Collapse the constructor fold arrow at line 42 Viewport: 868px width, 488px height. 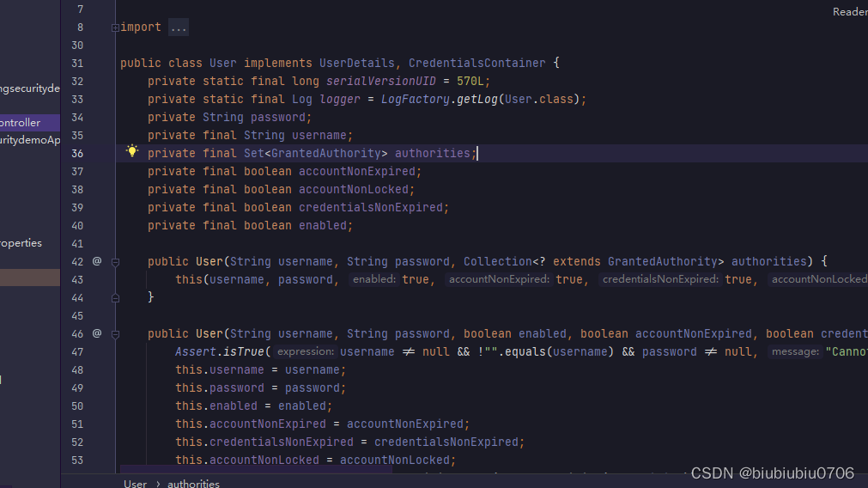115,262
